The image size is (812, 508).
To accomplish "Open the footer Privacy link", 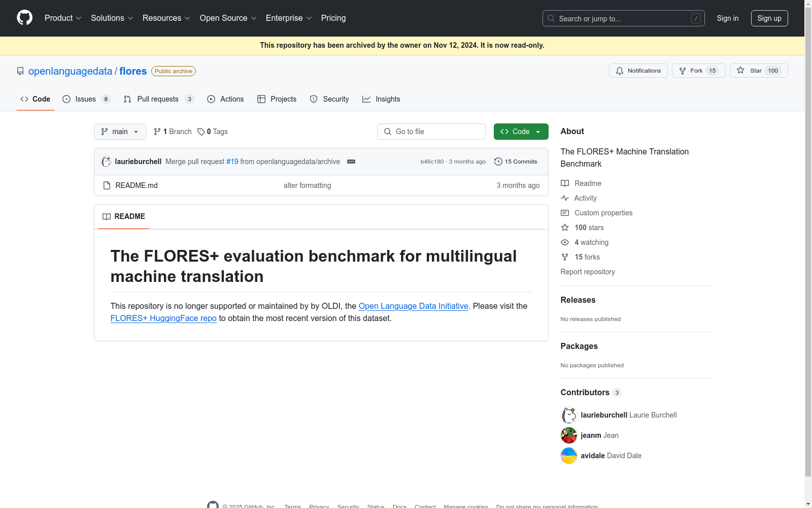I will pos(319,506).
